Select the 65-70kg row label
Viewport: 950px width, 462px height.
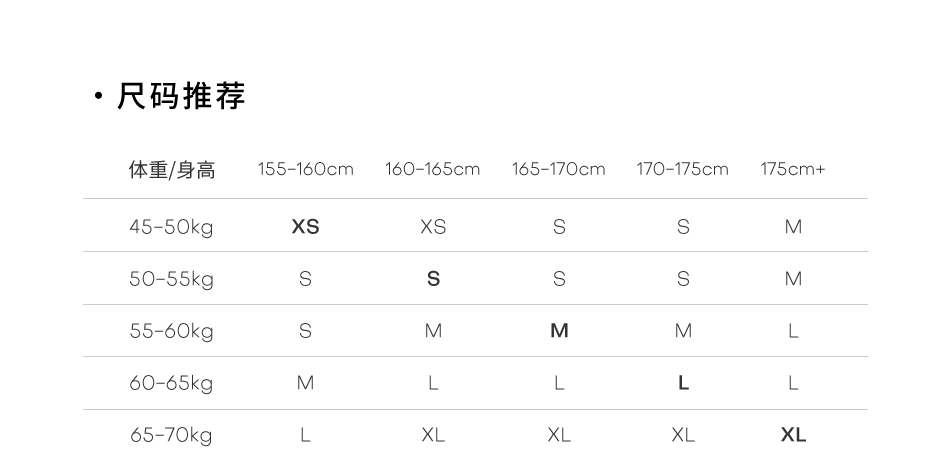171,435
